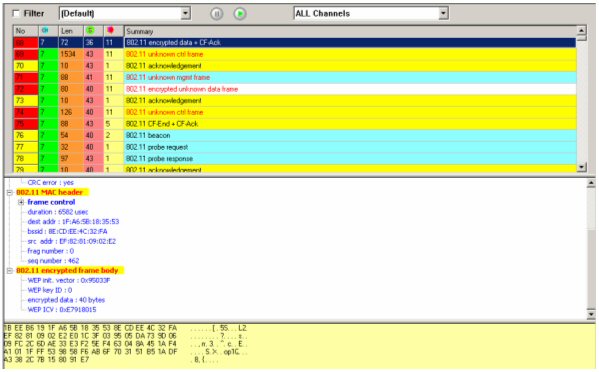Select packet 78 probe response row
The image size is (599, 372).
tap(295, 159)
